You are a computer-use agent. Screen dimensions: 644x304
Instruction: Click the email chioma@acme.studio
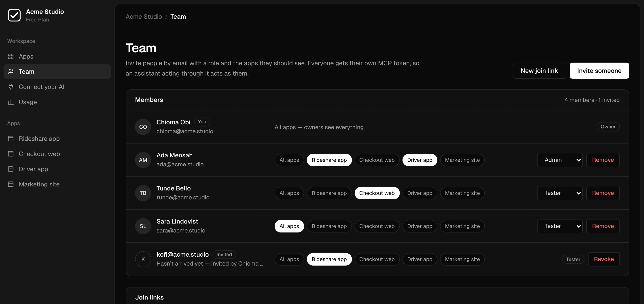point(185,131)
